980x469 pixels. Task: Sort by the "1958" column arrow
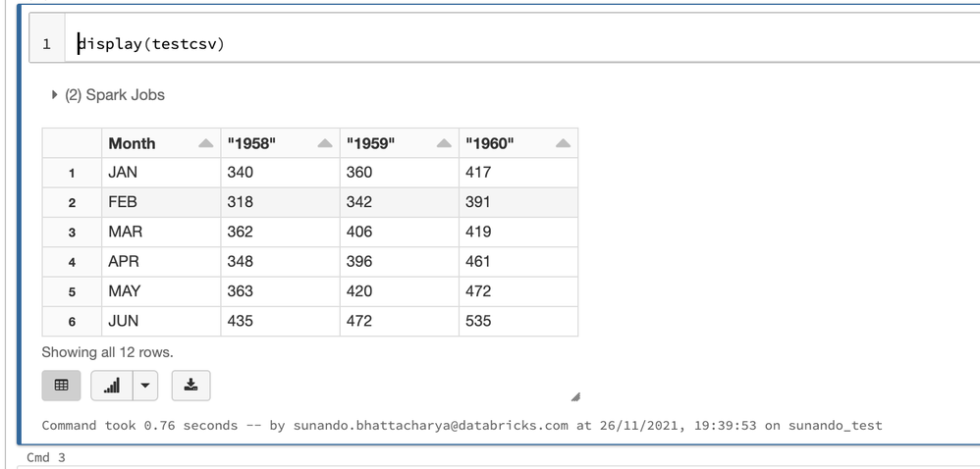tap(324, 143)
